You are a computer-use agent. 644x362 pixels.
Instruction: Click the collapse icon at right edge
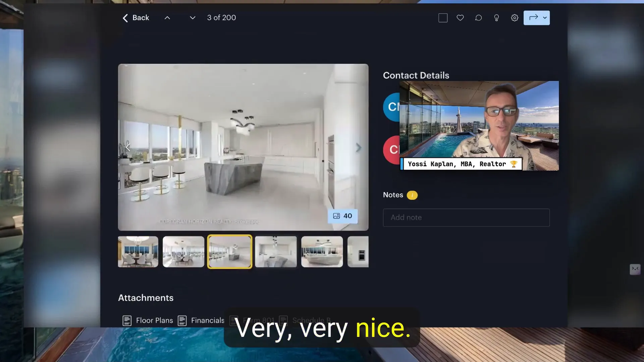pyautogui.click(x=635, y=269)
